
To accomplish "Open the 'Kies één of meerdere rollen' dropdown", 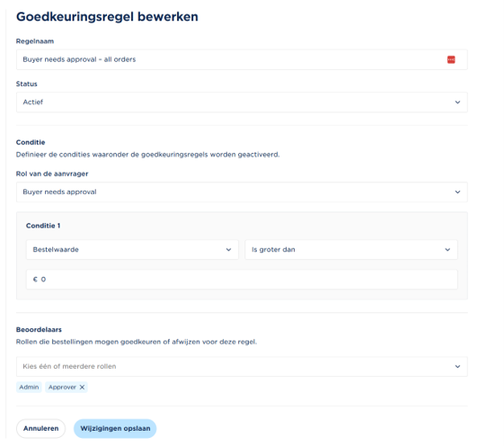I will [x=242, y=367].
